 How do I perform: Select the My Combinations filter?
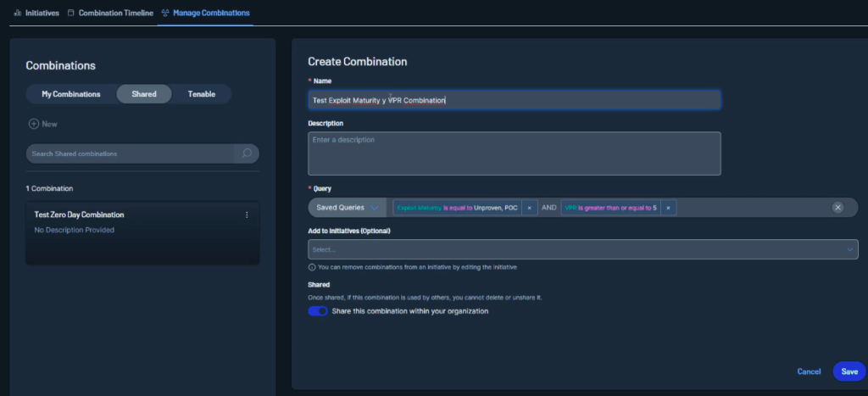[71, 94]
